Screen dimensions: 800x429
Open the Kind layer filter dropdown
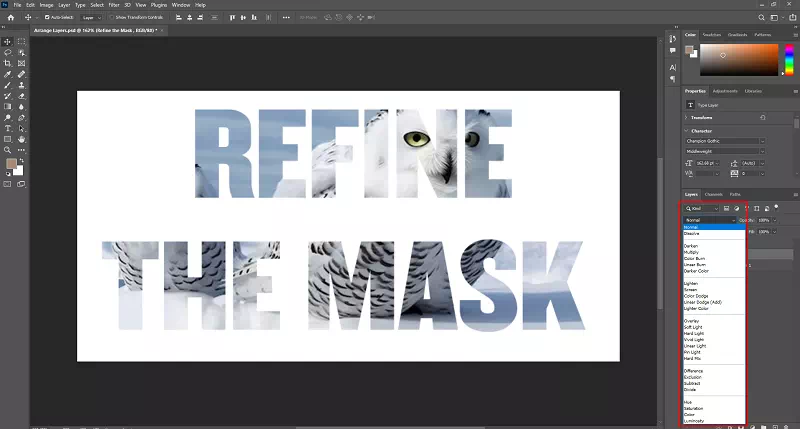click(702, 209)
